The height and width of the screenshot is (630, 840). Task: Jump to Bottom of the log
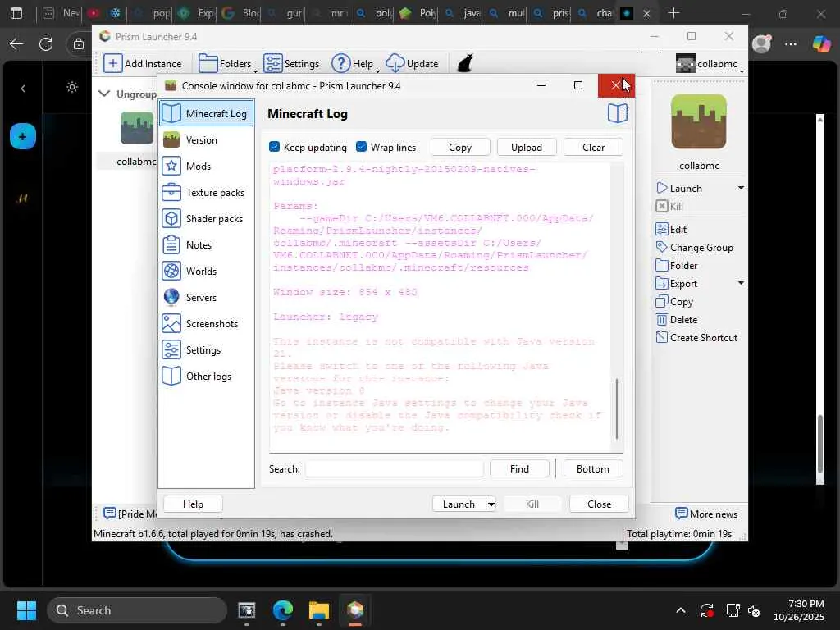tap(593, 468)
